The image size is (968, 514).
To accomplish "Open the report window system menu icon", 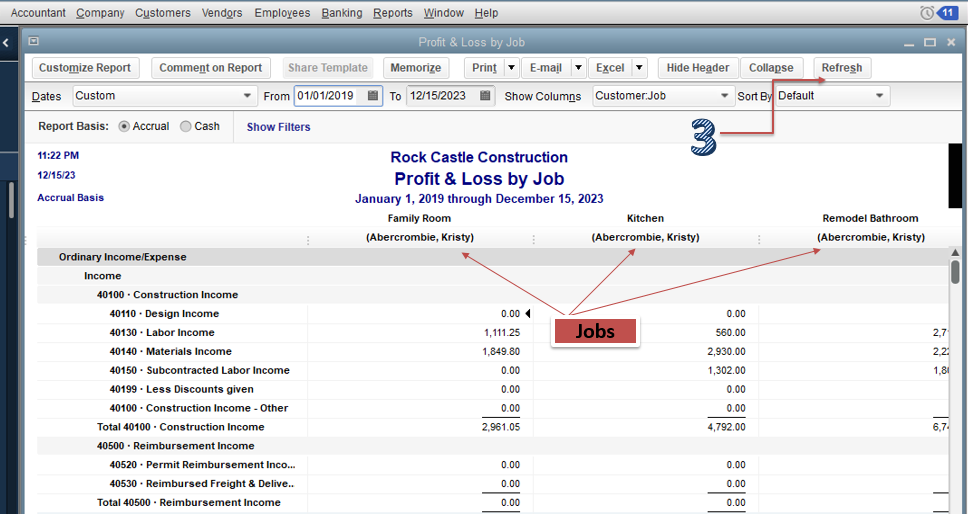I will coord(33,41).
